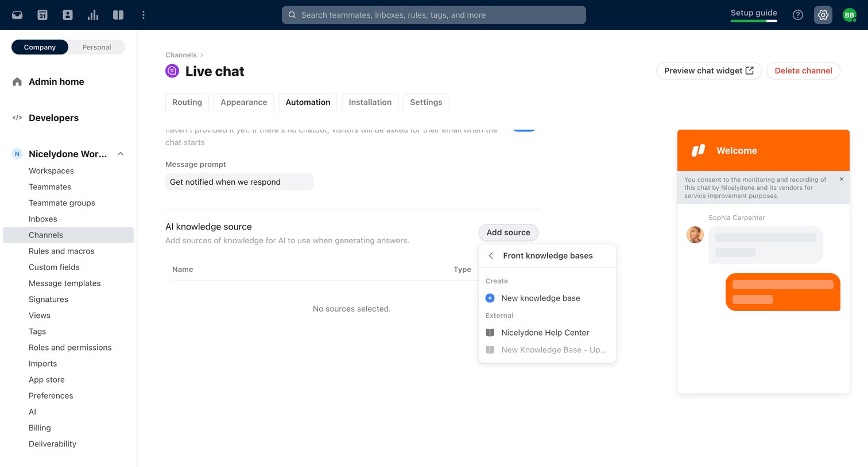Click the logo in the Welcome header
Image resolution: width=868 pixels, height=467 pixels.
pyautogui.click(x=698, y=150)
